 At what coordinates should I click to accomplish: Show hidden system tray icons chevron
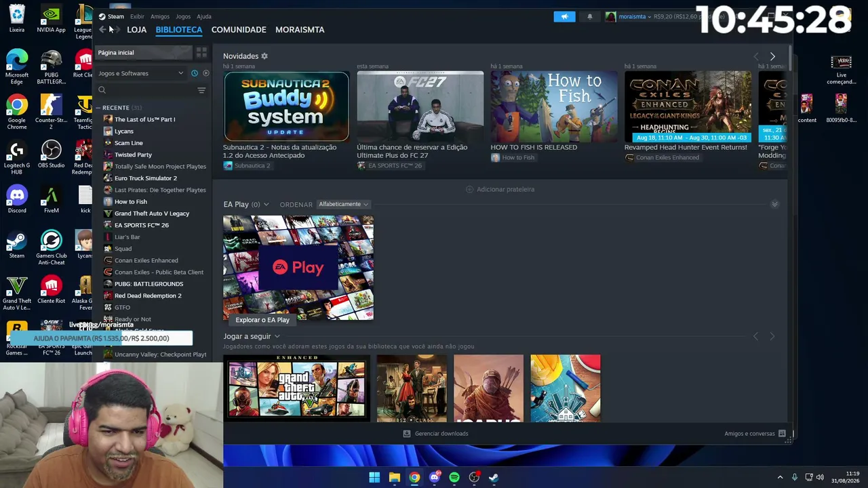[x=780, y=477]
